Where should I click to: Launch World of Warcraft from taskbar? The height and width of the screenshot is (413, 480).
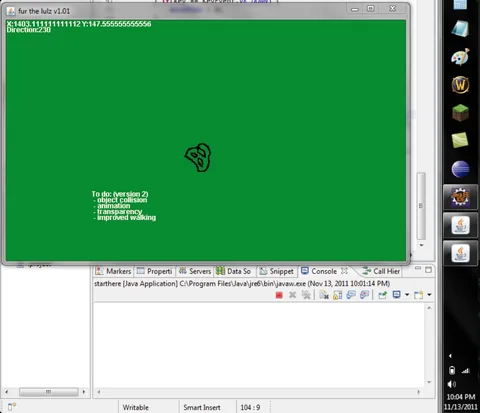pyautogui.click(x=460, y=85)
